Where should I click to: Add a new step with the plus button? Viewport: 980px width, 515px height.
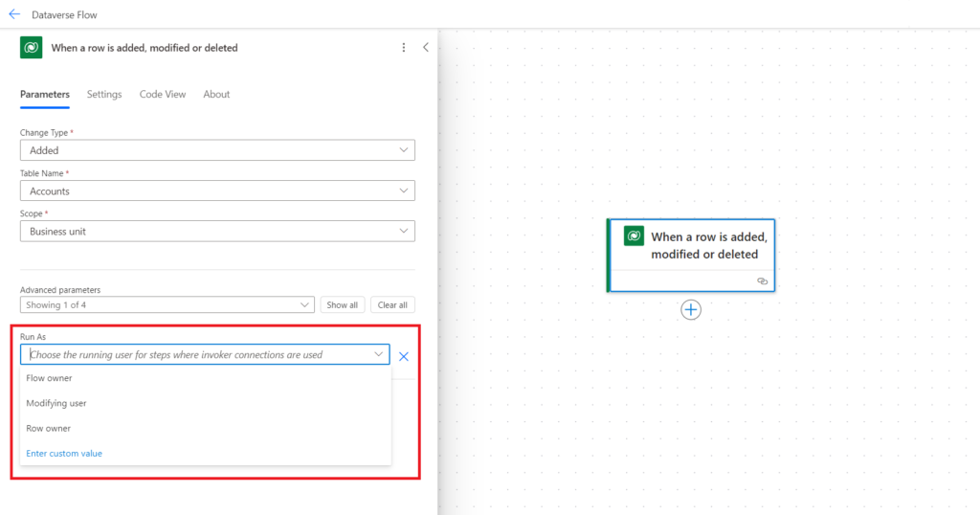[x=691, y=309]
